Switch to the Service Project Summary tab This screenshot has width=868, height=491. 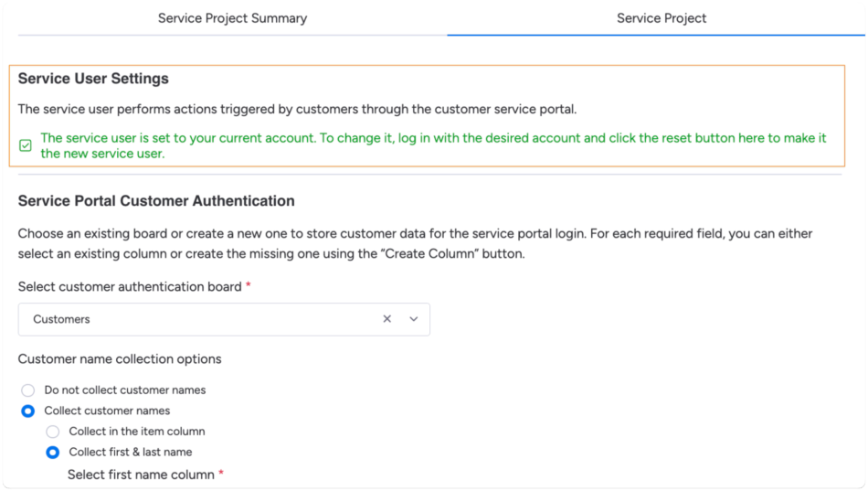pos(232,18)
